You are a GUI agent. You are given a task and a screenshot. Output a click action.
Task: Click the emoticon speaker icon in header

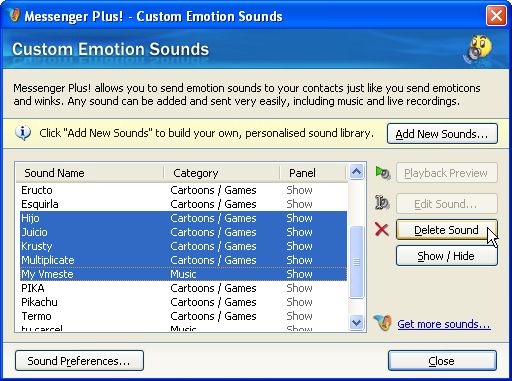point(479,50)
